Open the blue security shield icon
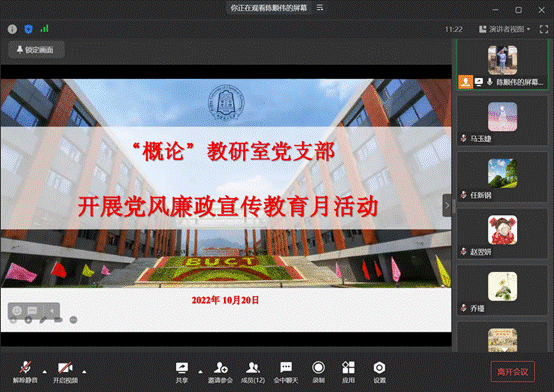Screen dimensions: 554x392 (x=28, y=29)
